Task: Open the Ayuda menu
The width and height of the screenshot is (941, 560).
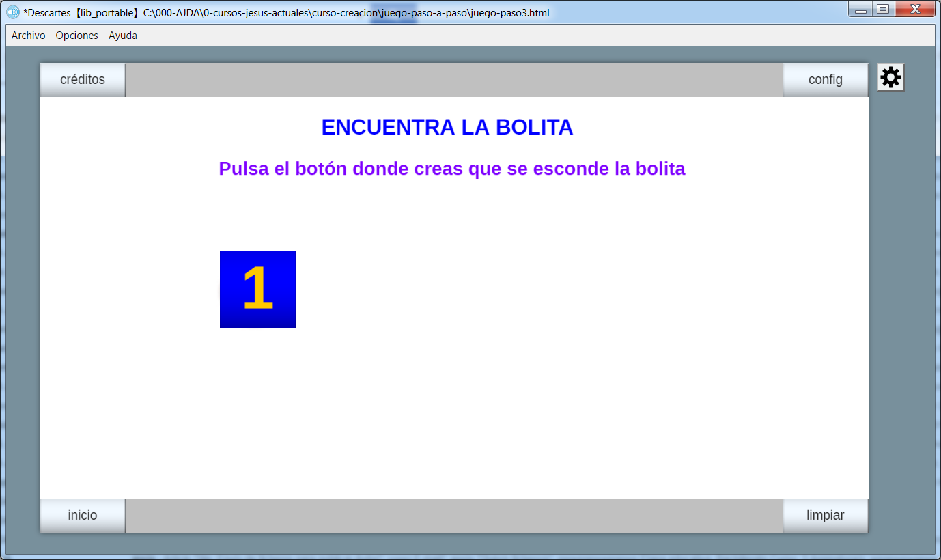Action: 123,36
